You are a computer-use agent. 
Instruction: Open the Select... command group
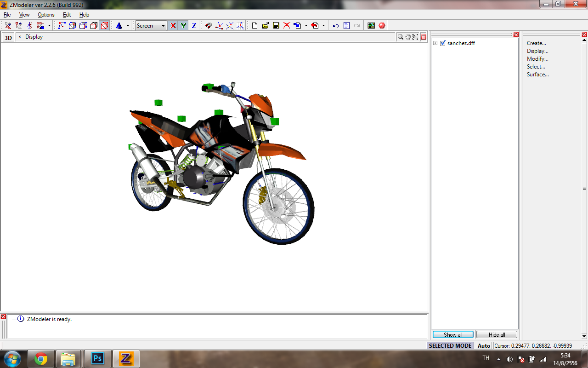coord(536,67)
